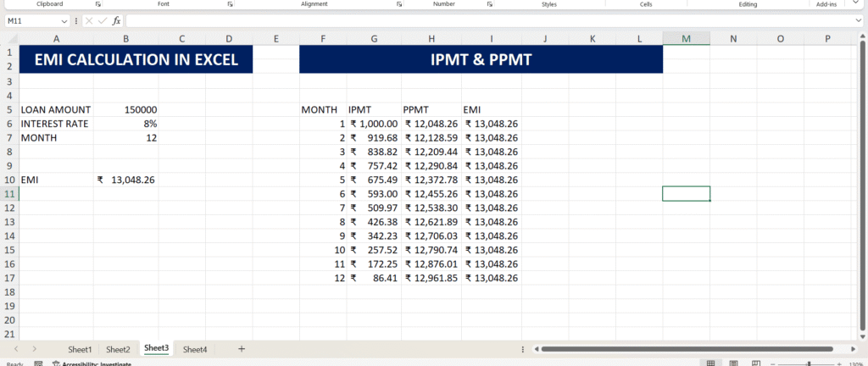Select the IPMT value ₹ 1,000.00
This screenshot has height=366, width=868.
click(x=374, y=124)
